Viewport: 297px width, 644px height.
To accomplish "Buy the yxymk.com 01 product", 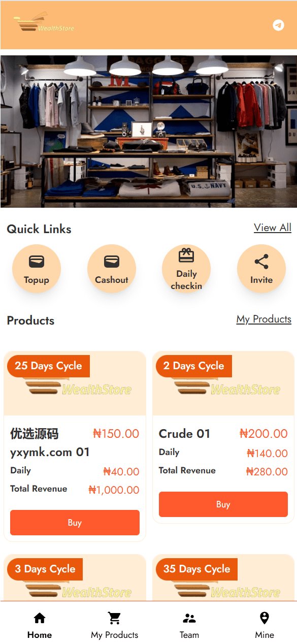I will [75, 523].
